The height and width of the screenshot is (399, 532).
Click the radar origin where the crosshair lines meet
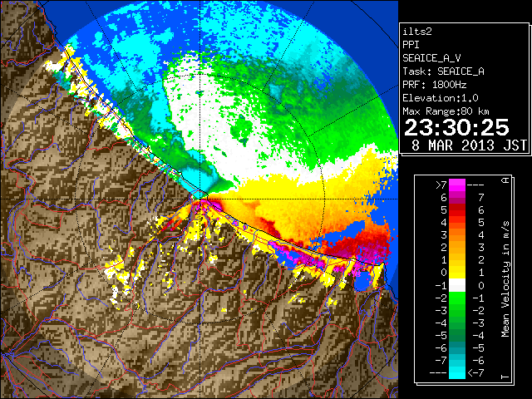pyautogui.click(x=200, y=199)
